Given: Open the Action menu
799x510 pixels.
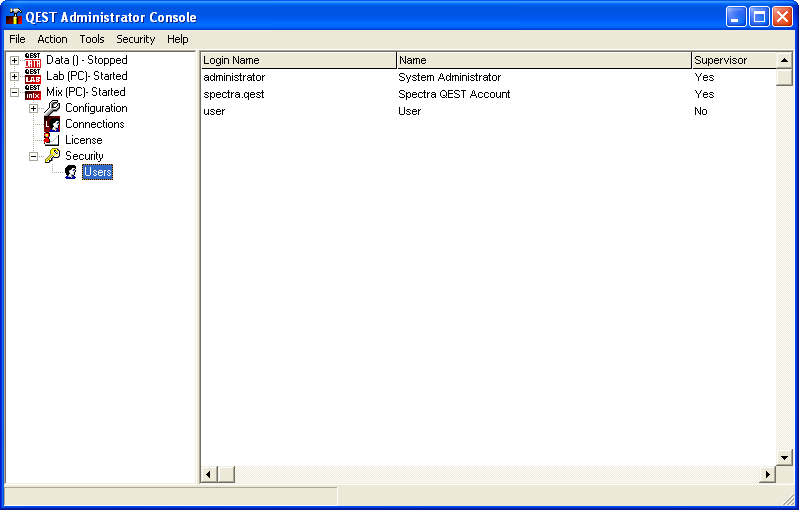Looking at the screenshot, I should tap(52, 39).
